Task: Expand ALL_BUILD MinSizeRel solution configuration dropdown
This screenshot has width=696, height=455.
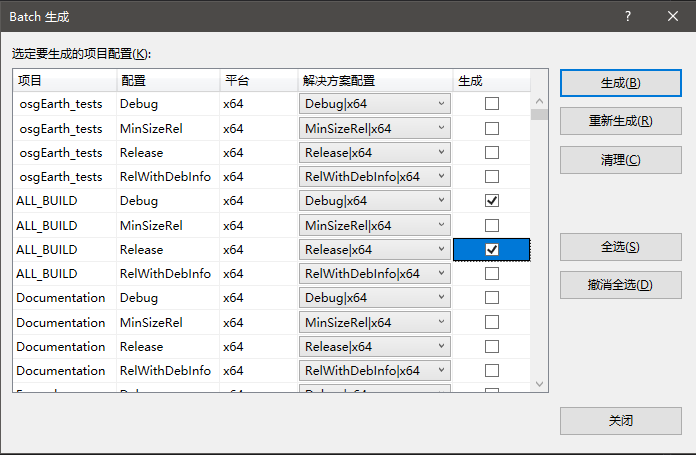Action: point(441,226)
